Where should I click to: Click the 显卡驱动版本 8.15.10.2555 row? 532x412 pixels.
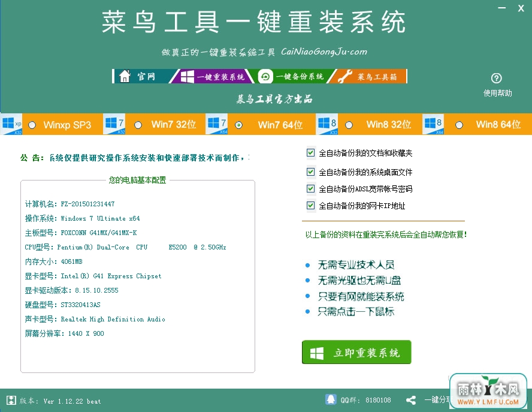(x=71, y=290)
